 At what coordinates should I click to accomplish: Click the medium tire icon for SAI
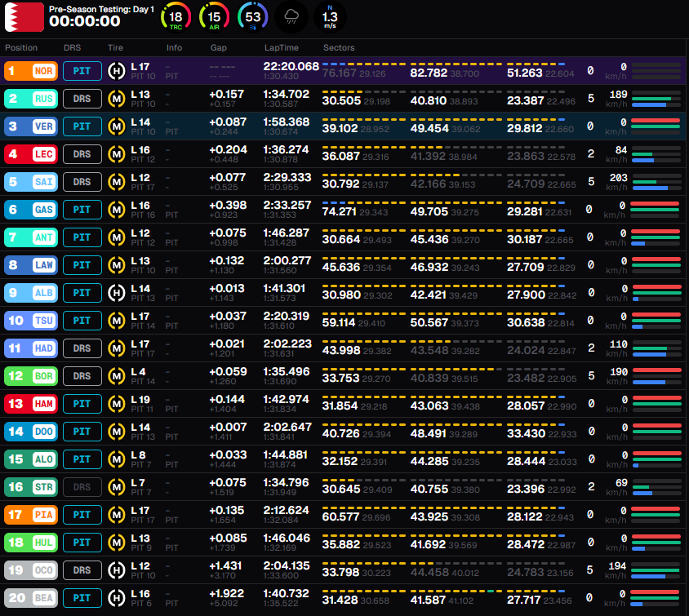pyautogui.click(x=117, y=182)
